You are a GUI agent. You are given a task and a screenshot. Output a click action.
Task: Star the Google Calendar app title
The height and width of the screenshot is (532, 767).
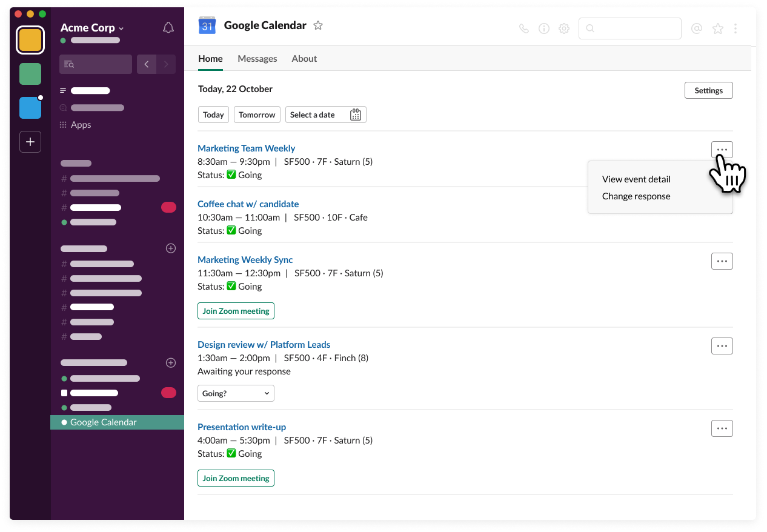[x=318, y=25]
